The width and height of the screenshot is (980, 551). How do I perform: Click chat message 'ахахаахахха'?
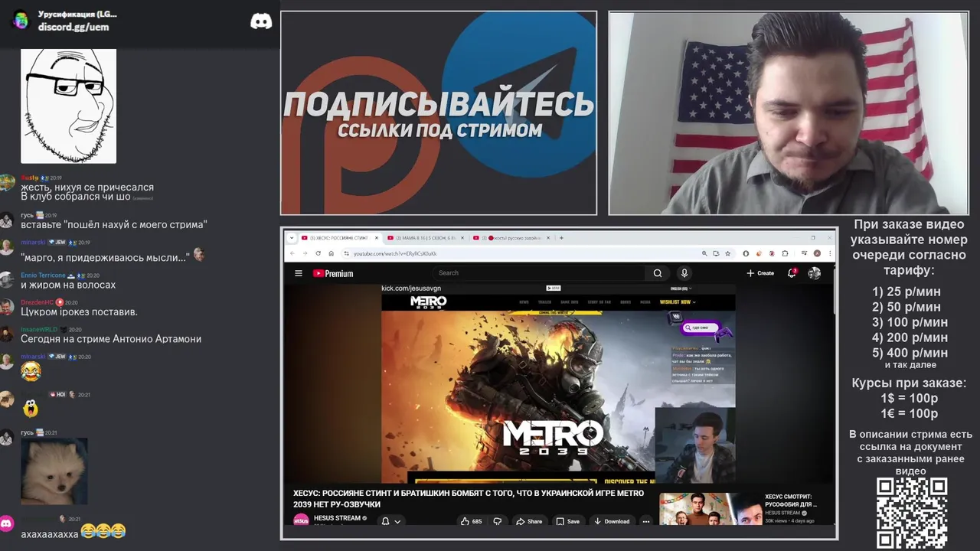point(50,533)
